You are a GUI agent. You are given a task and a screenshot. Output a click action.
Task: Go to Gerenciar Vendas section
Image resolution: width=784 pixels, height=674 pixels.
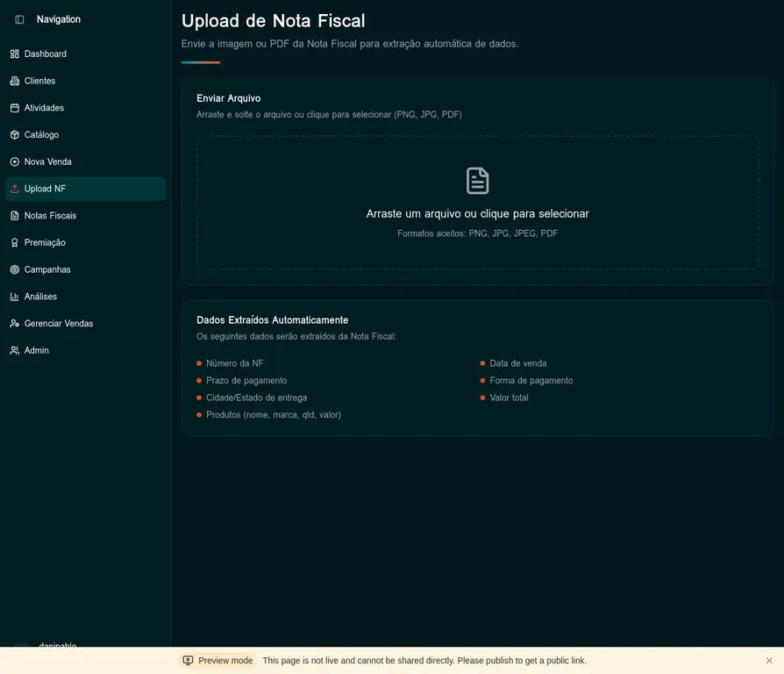coord(58,324)
